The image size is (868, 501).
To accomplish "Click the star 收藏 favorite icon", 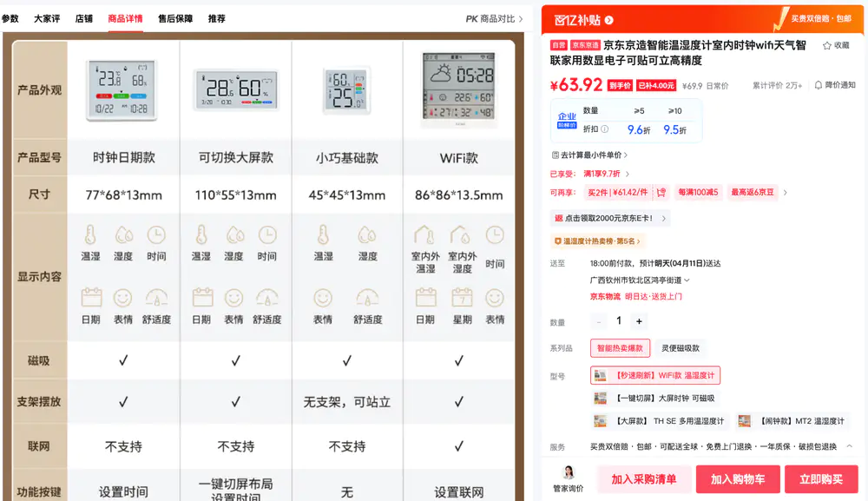I will (x=827, y=45).
